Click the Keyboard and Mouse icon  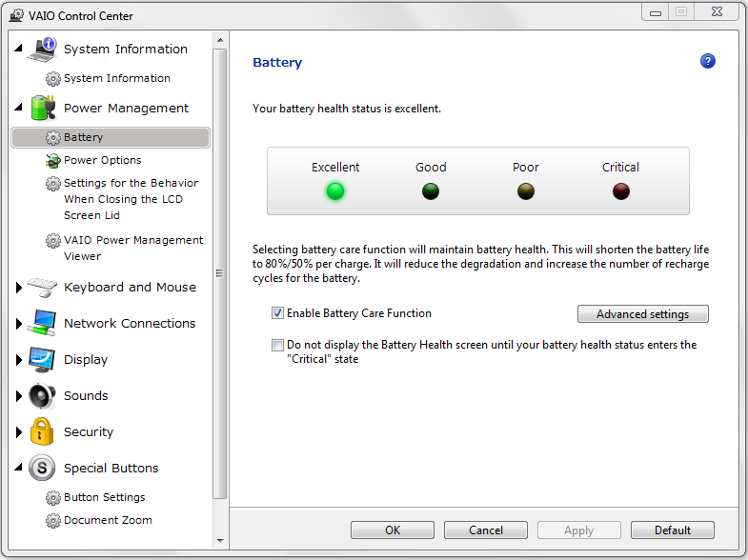42,287
